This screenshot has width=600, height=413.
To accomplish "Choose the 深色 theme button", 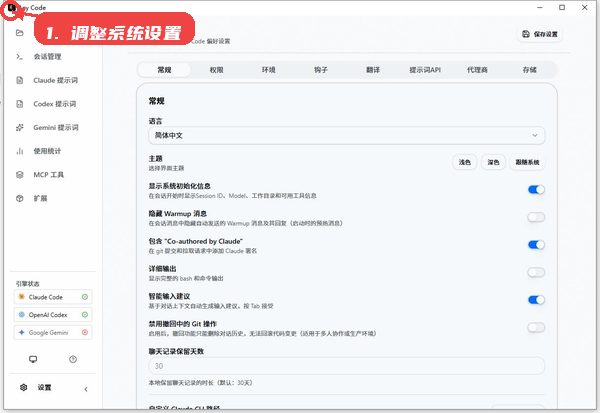I will [493, 162].
